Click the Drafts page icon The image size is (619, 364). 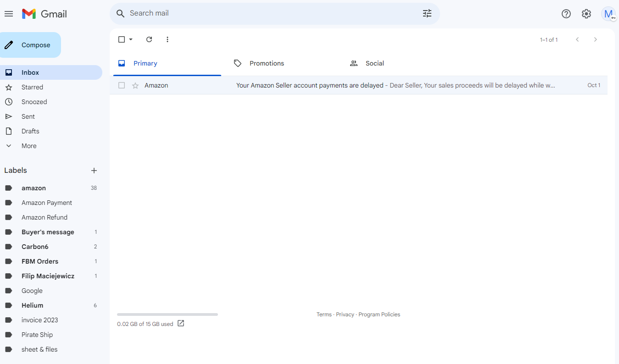8,131
